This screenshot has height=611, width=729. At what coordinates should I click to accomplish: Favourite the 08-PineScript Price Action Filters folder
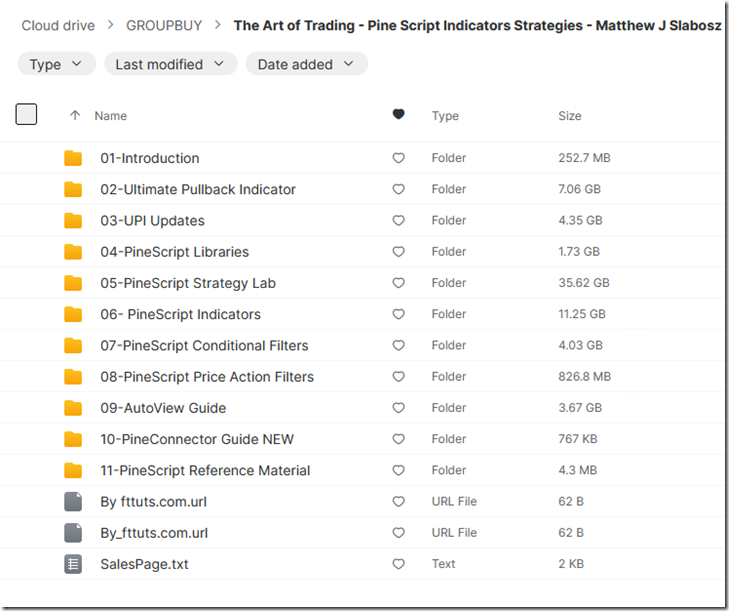pyautogui.click(x=398, y=377)
